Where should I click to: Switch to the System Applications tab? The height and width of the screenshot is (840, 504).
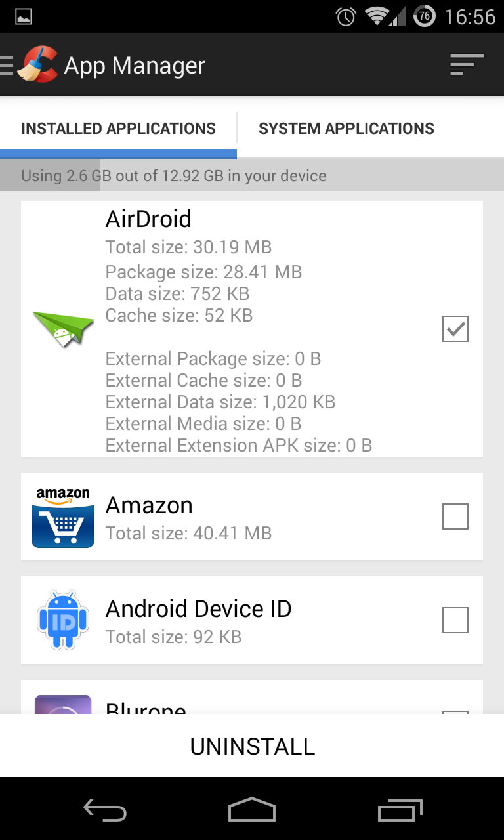point(346,129)
